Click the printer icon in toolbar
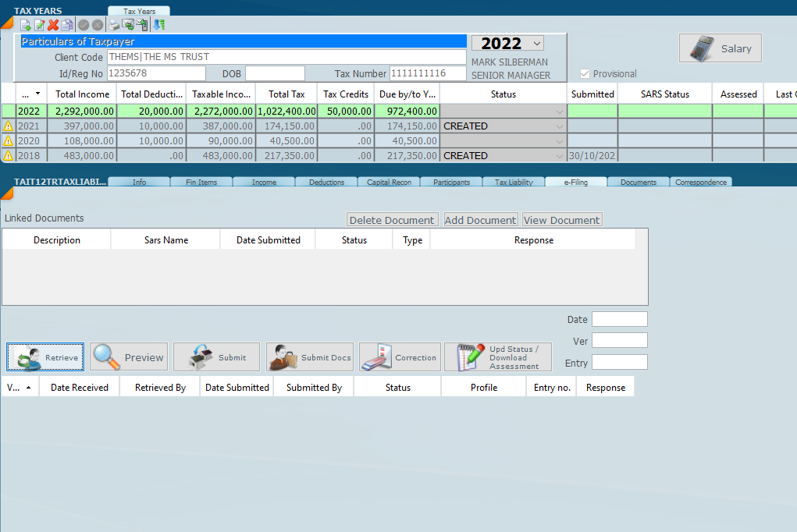797x532 pixels. point(114,25)
